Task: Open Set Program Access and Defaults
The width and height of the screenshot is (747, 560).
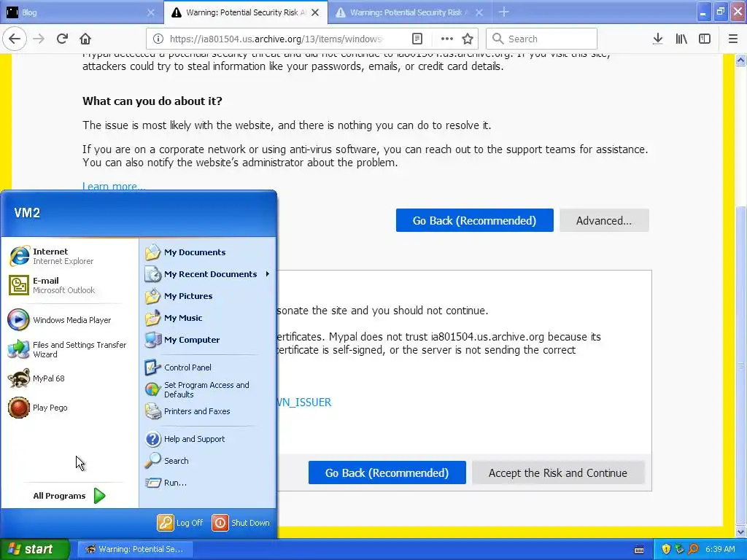Action: (208, 389)
